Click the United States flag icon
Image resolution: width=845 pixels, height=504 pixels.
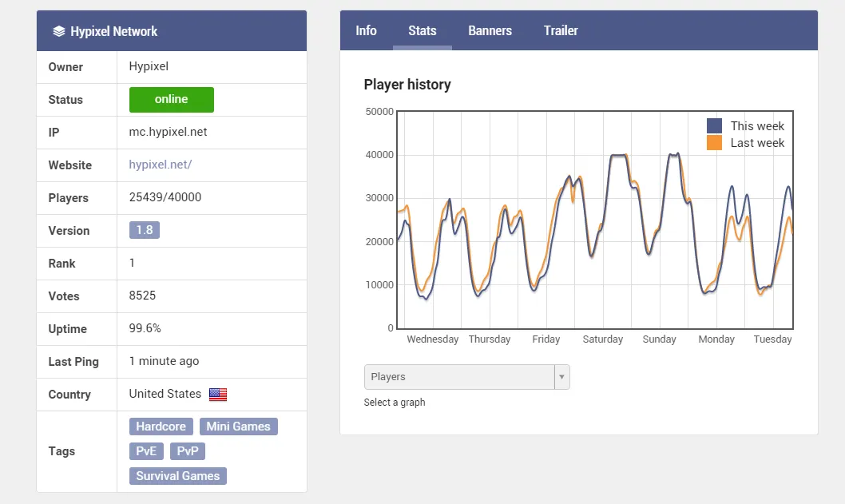(218, 395)
